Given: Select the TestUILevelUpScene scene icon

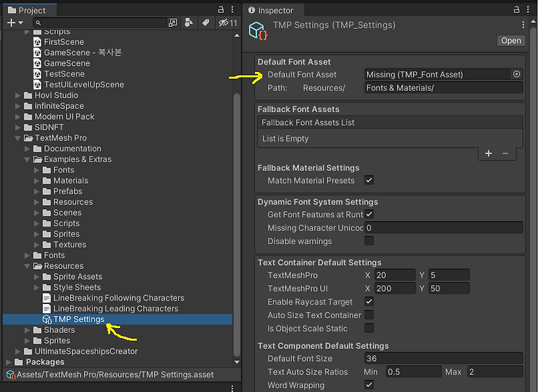Looking at the screenshot, I should (x=38, y=84).
